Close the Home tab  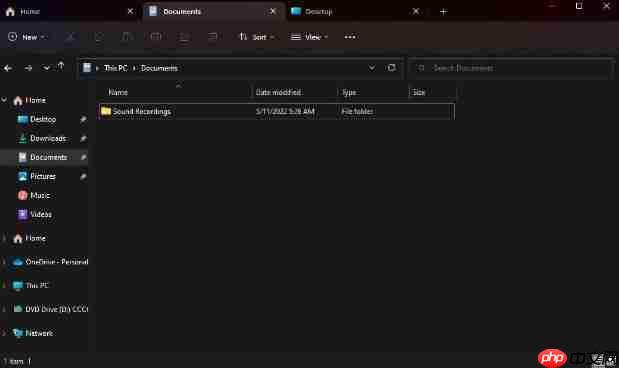coord(130,11)
